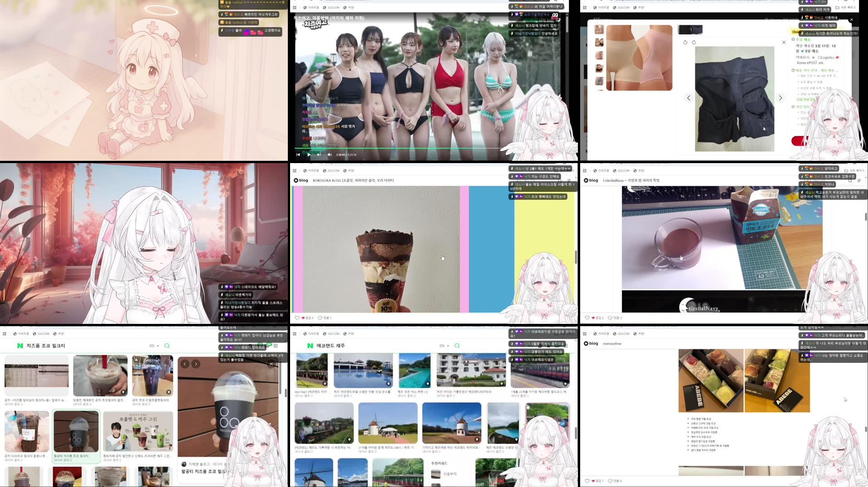The height and width of the screenshot is (487, 868).
Task: Toggle the 공감 like on the KOKOLEKA post
Action: (x=297, y=318)
